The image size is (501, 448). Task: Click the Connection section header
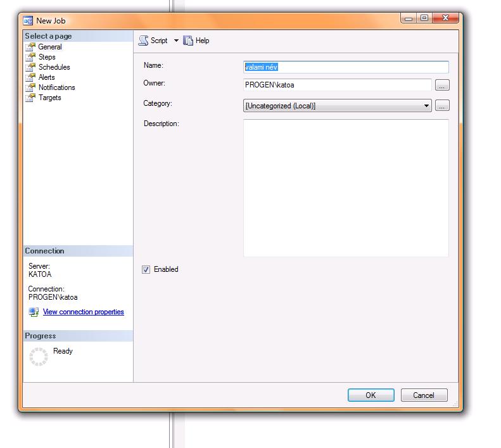point(78,251)
